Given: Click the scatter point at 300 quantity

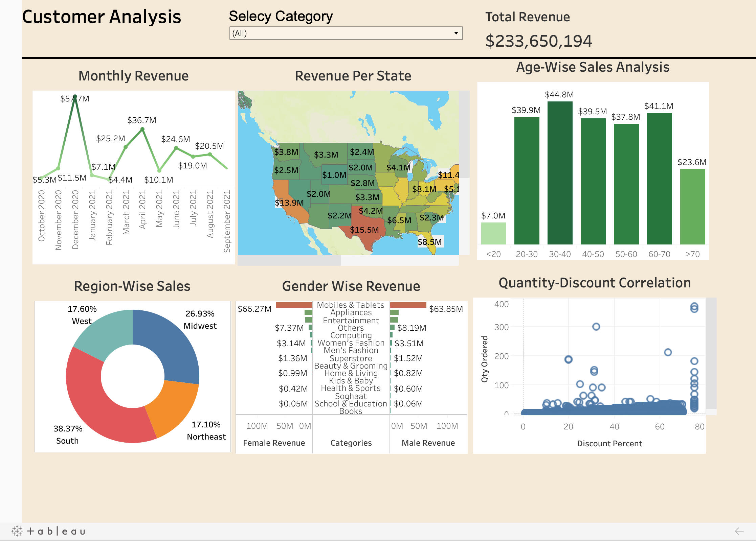Looking at the screenshot, I should [x=596, y=327].
